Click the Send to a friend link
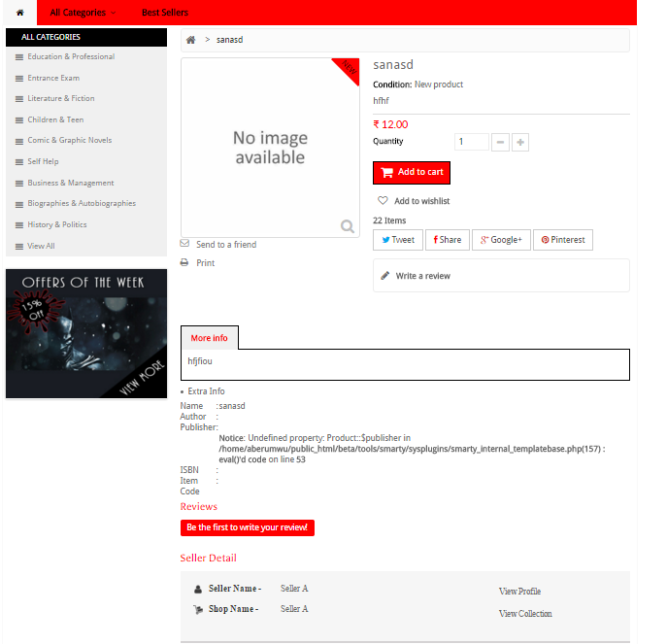This screenshot has height=644, width=667. [226, 245]
